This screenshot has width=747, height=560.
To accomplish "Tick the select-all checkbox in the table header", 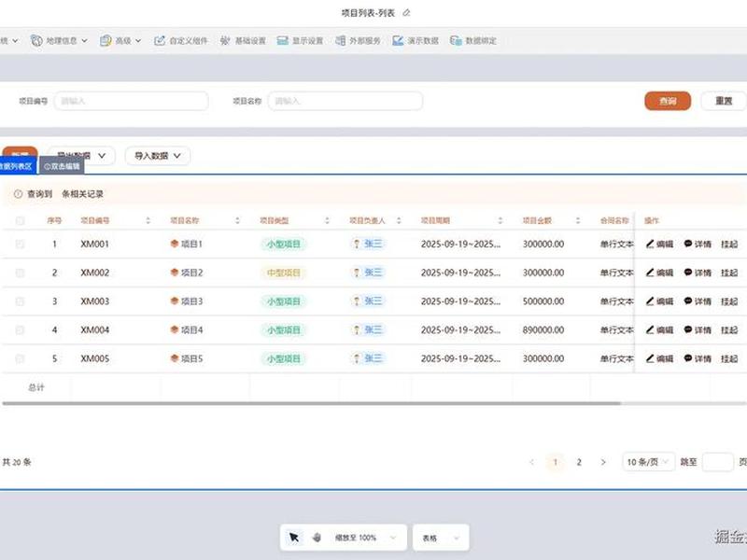I will (20, 220).
